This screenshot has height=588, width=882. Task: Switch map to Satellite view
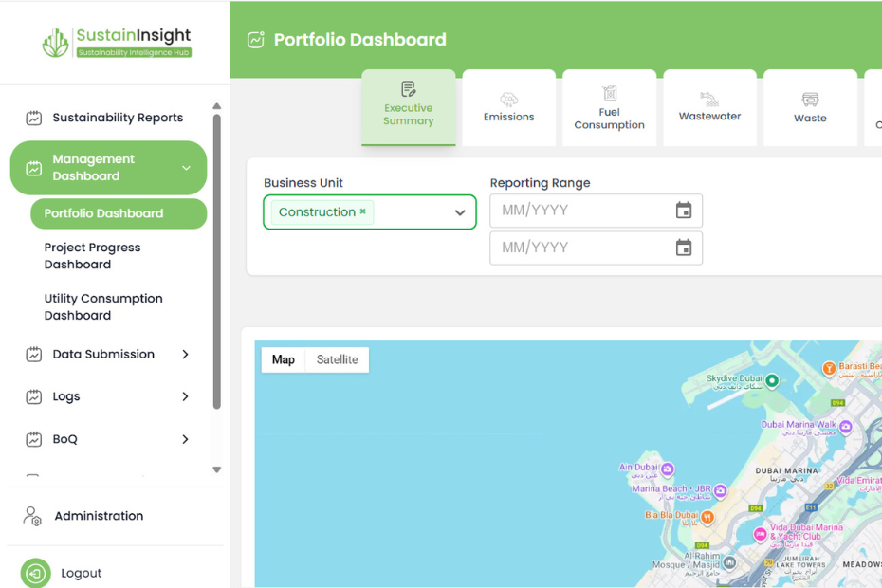point(337,359)
